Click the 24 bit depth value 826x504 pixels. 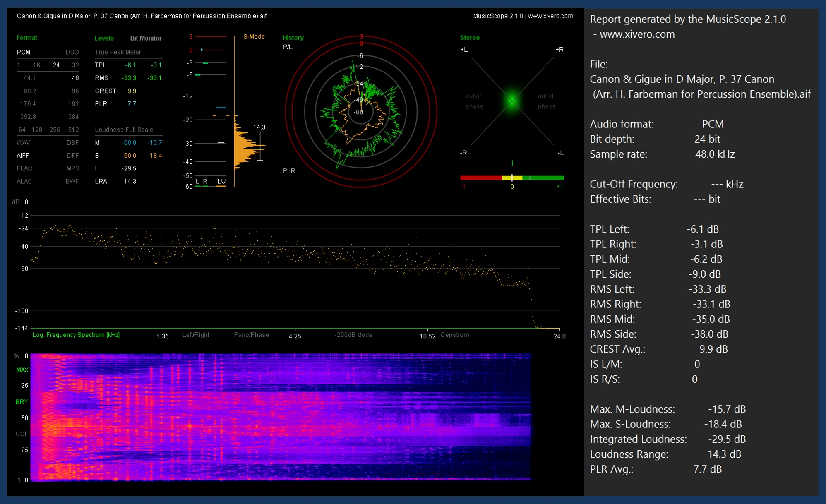56,65
